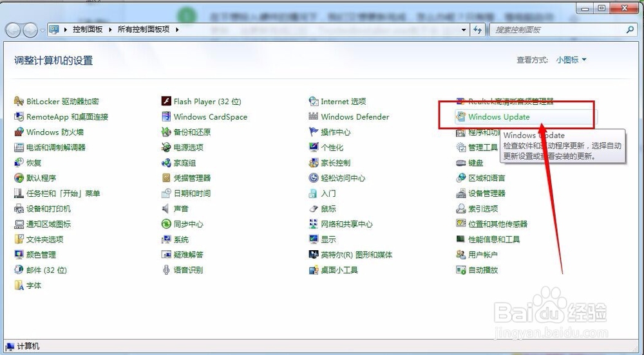Open 性能信息和工具 link

(x=494, y=239)
